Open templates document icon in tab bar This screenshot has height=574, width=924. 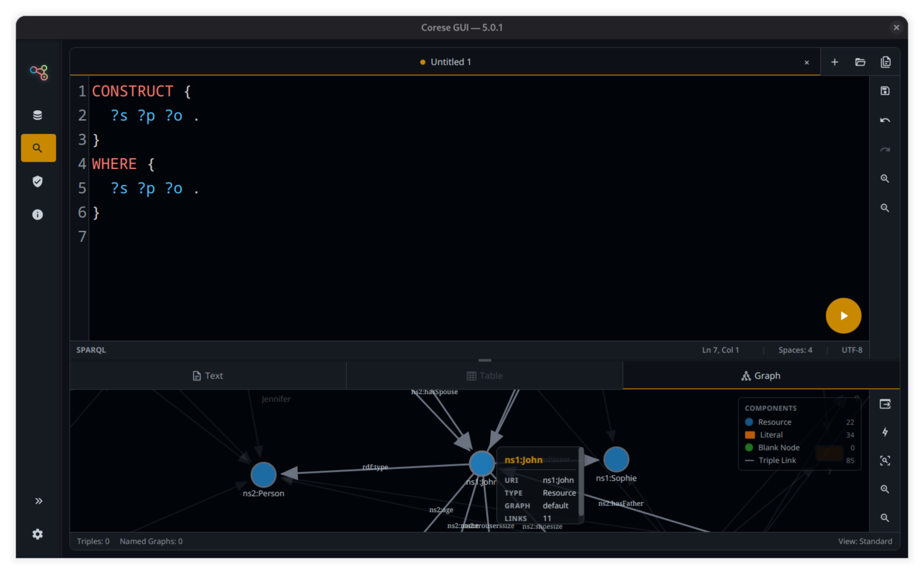coord(885,62)
